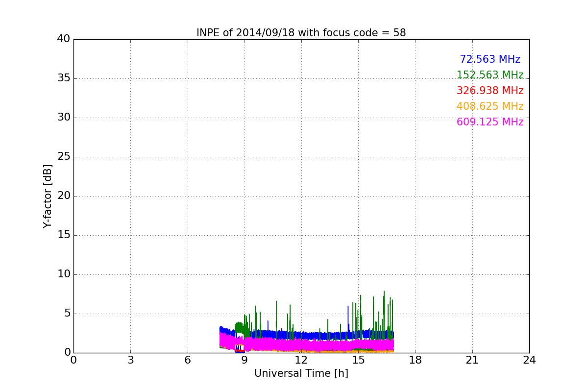Viewport: 588px width, 392px height.
Task: Click the x-axis tick label 12
Action: point(301,360)
